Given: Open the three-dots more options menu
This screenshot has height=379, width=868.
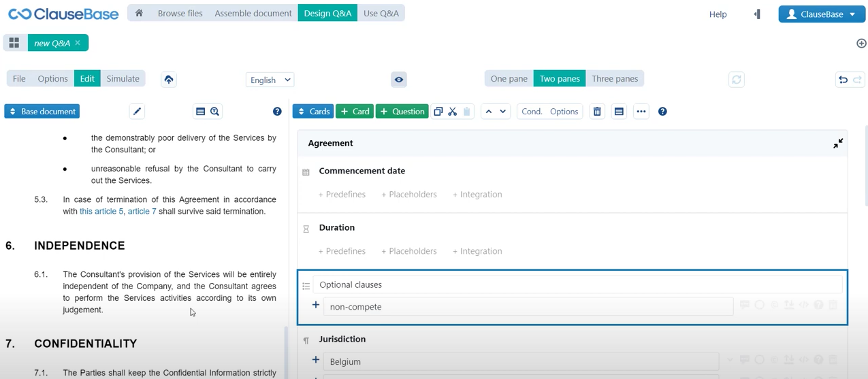Looking at the screenshot, I should tap(641, 112).
